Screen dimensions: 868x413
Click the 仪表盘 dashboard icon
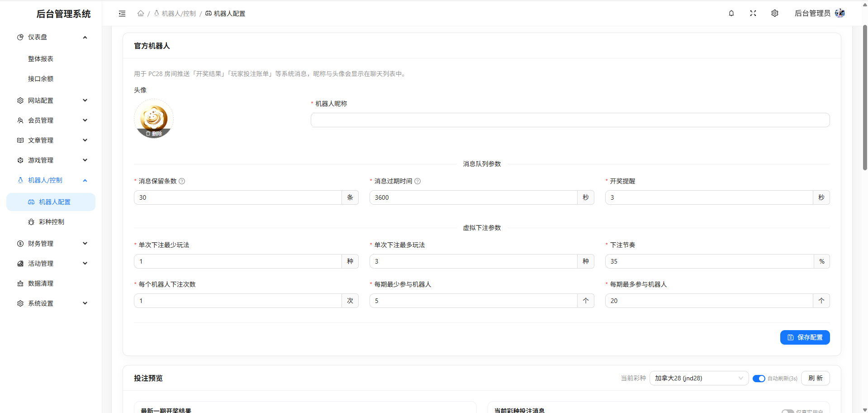(20, 37)
